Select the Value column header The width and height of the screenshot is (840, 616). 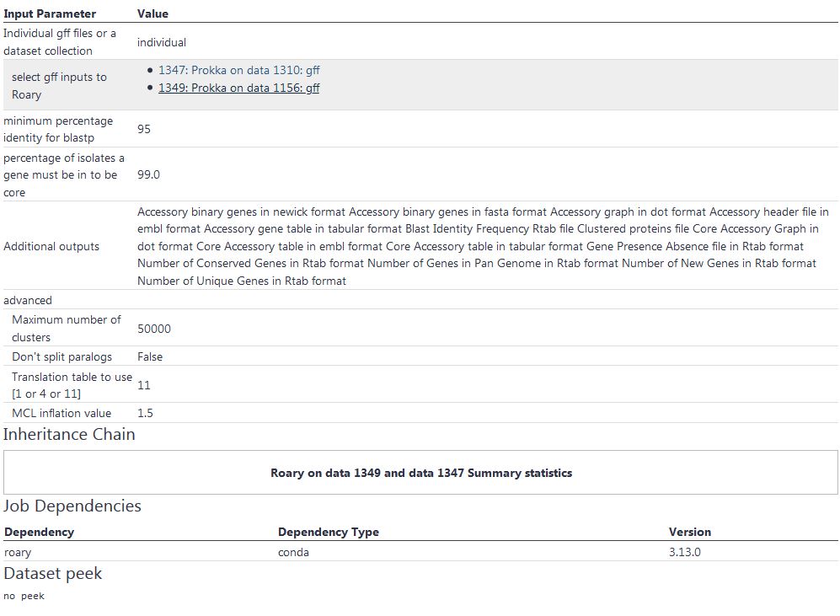tap(154, 13)
